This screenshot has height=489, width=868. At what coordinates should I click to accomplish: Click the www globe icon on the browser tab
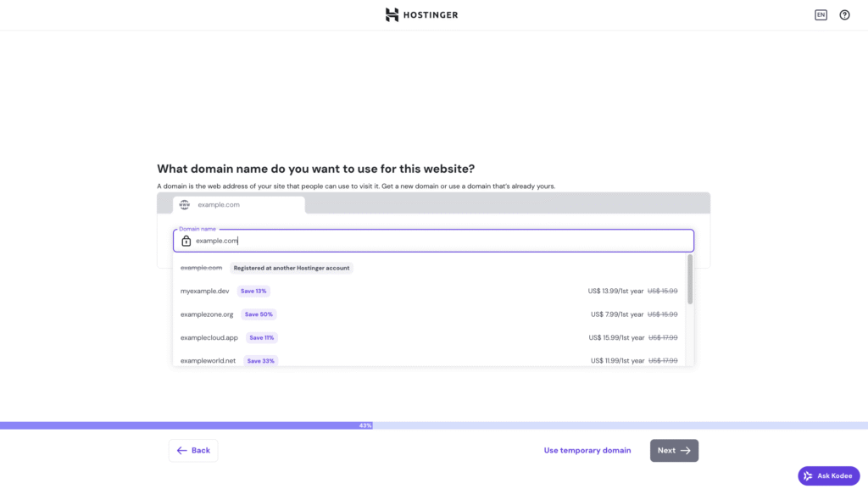pyautogui.click(x=183, y=204)
